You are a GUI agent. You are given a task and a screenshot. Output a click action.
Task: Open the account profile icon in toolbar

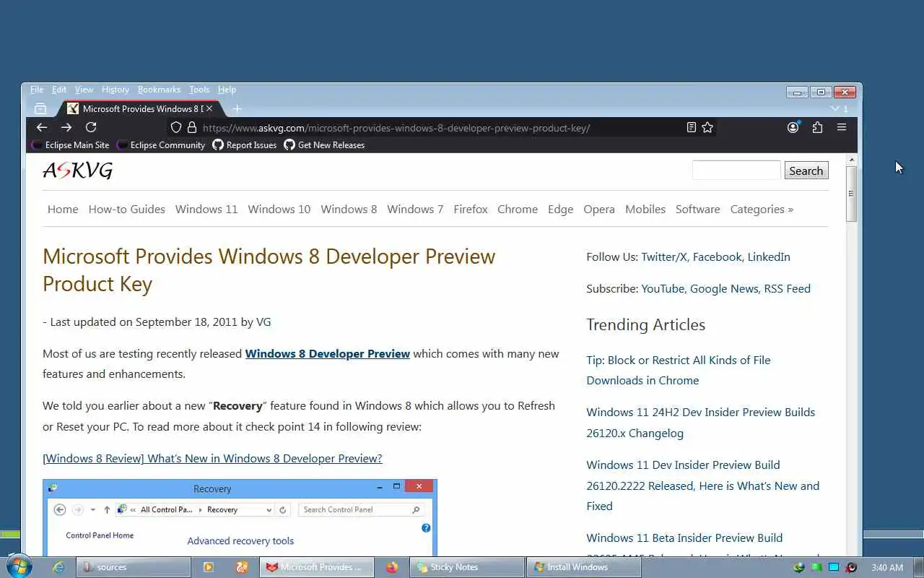tap(793, 127)
